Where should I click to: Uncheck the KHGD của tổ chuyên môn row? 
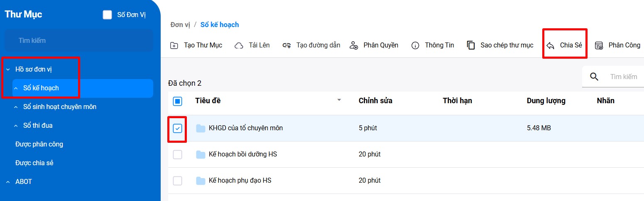coord(177,128)
